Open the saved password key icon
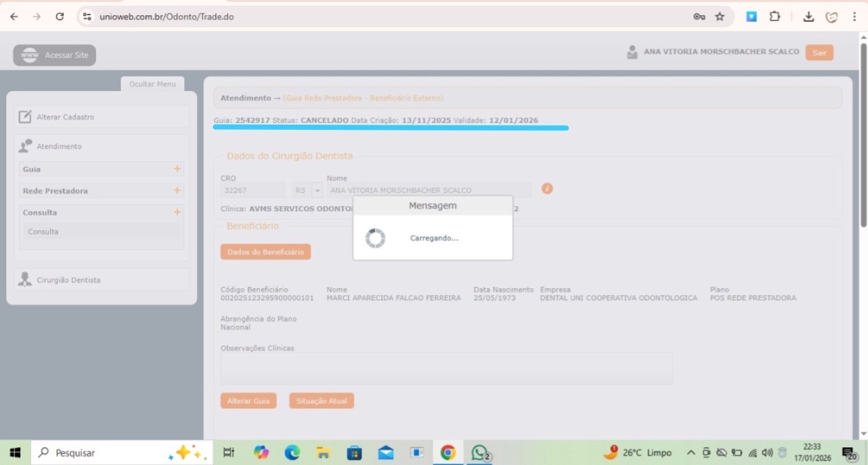Viewport: 868px width, 465px height. point(699,17)
